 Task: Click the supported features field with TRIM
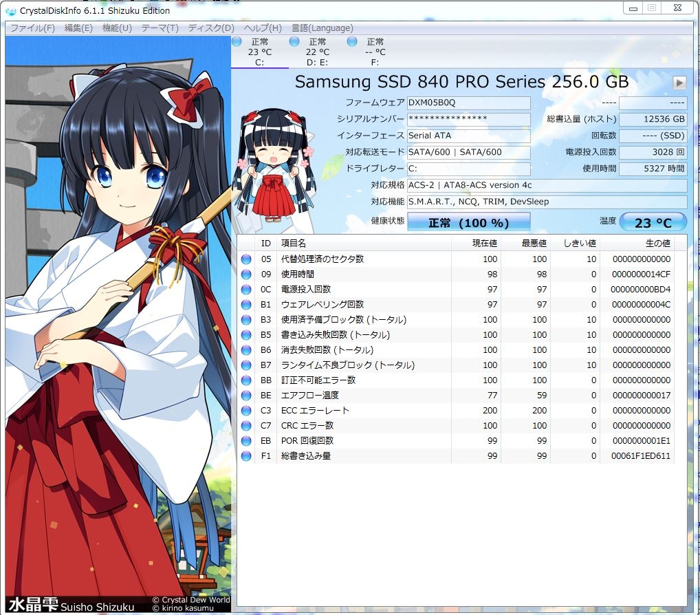547,202
